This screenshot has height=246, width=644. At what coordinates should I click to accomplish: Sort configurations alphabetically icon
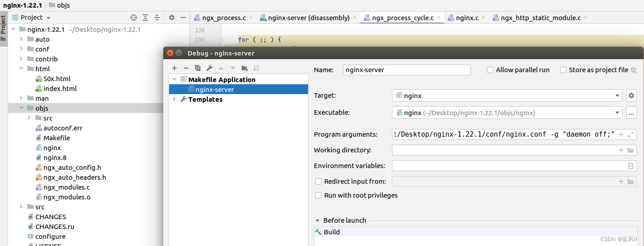[x=256, y=68]
